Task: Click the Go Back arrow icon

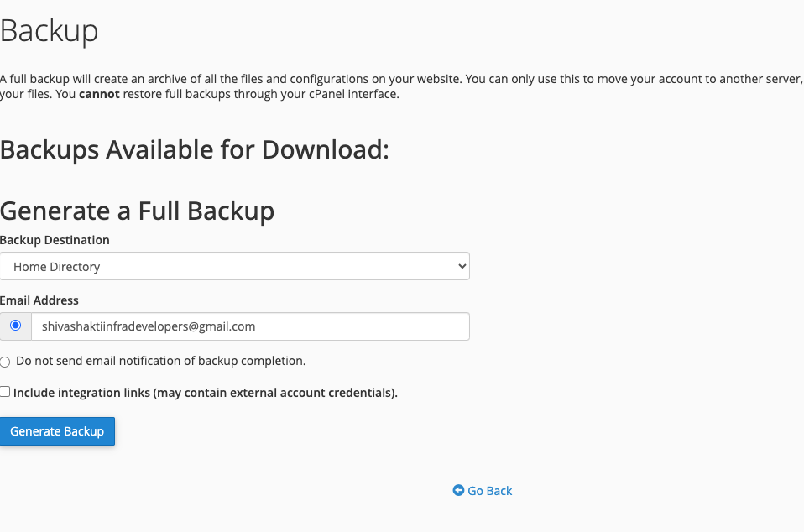Action: point(458,491)
